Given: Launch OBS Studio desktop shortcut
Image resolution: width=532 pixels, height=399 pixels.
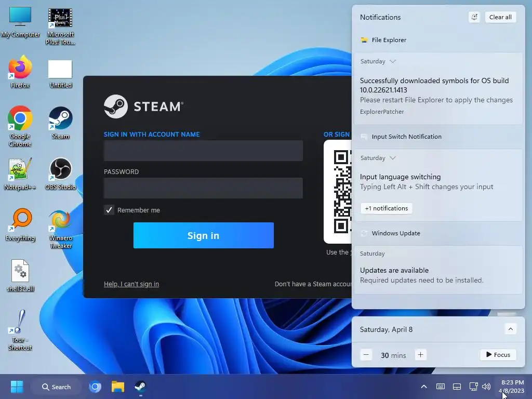Looking at the screenshot, I should 60,174.
